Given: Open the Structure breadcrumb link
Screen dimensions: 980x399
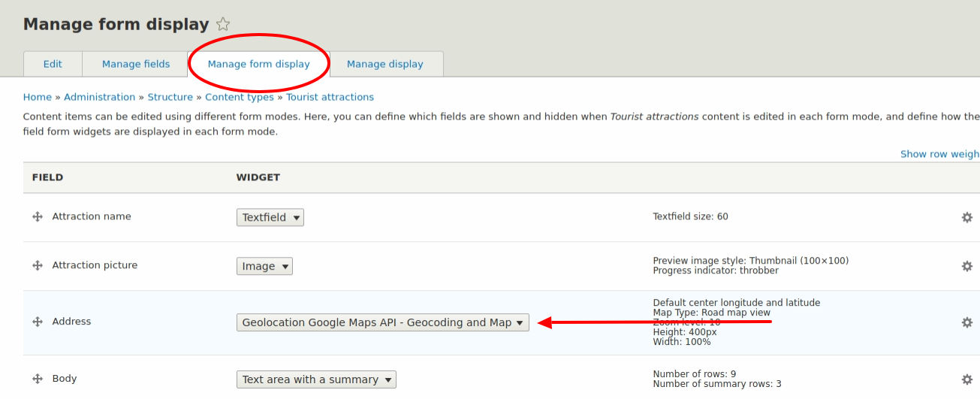Looking at the screenshot, I should (x=170, y=97).
